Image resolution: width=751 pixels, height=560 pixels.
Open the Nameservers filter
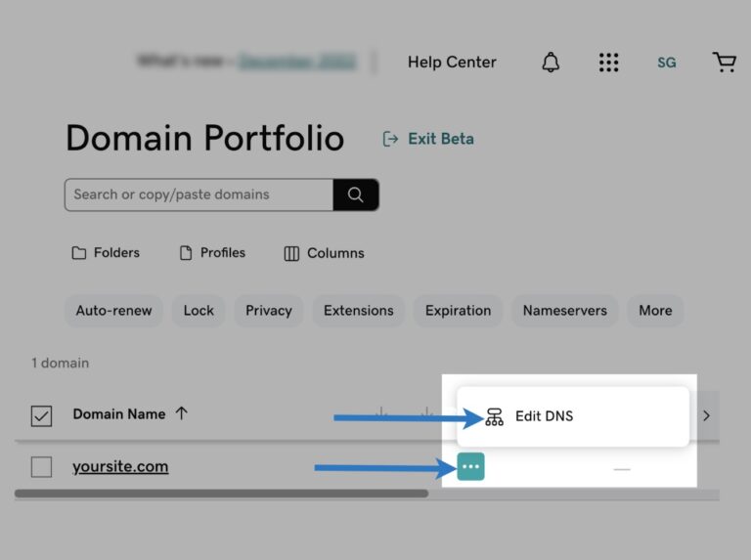pyautogui.click(x=564, y=311)
